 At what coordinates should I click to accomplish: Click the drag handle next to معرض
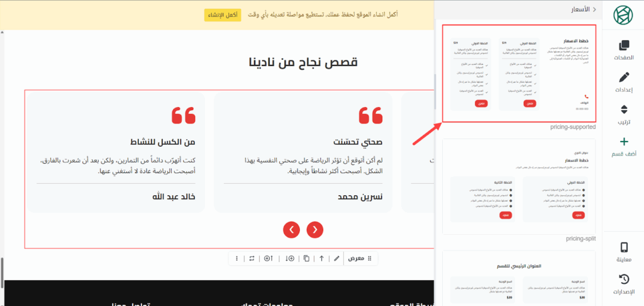pyautogui.click(x=369, y=258)
